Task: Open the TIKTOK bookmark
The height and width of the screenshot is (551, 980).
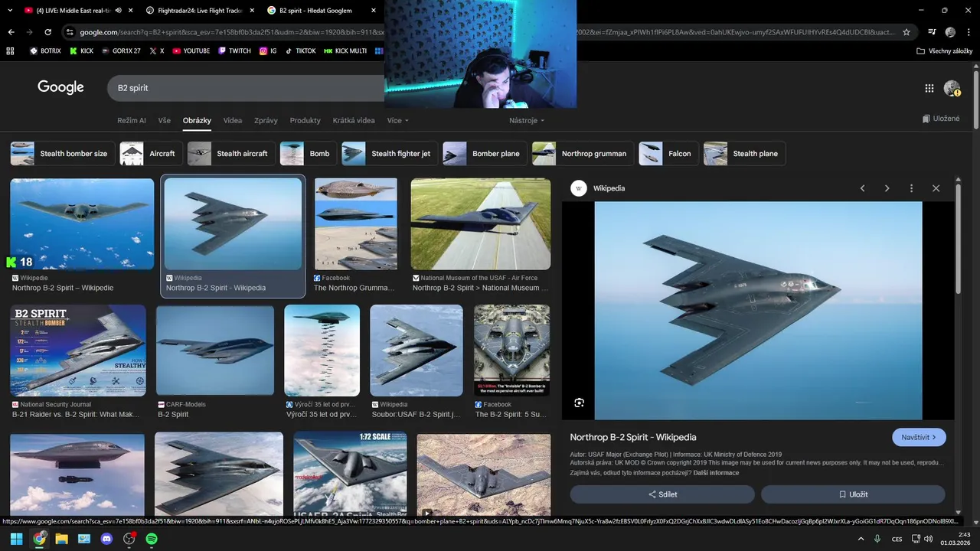Action: point(299,51)
